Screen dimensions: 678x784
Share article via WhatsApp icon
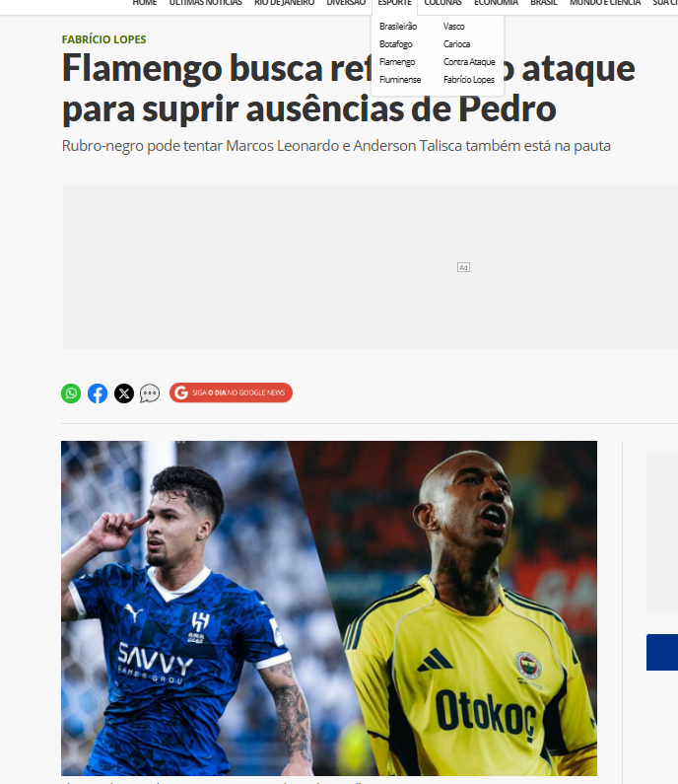71,393
